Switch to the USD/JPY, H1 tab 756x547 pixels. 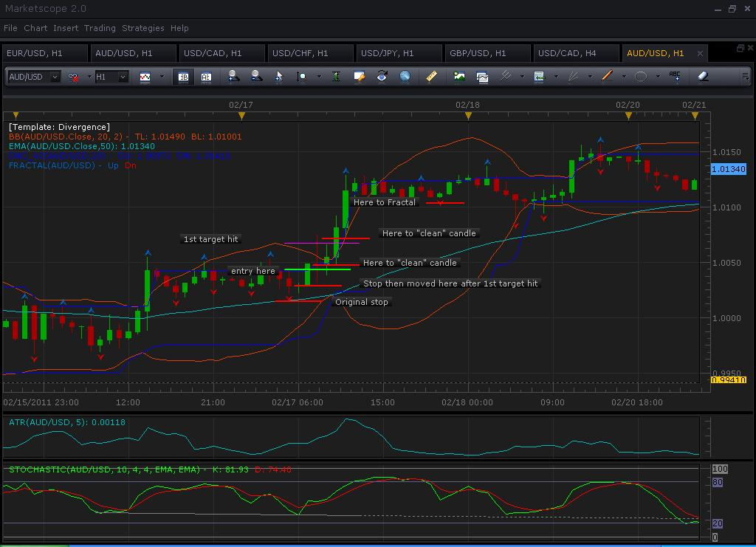(x=399, y=53)
